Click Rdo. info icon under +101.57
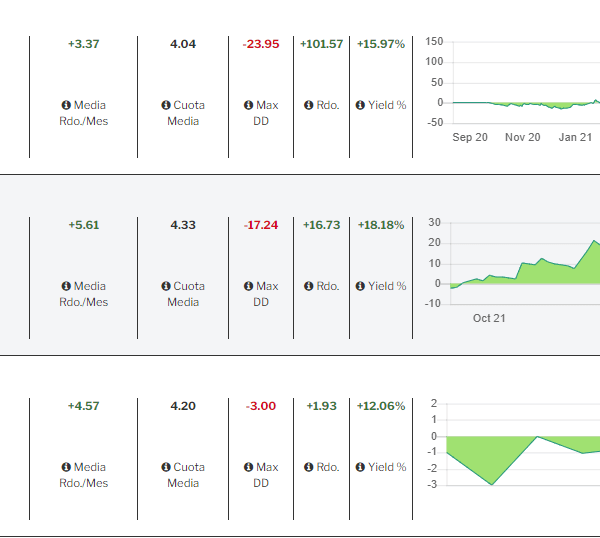 [x=309, y=105]
